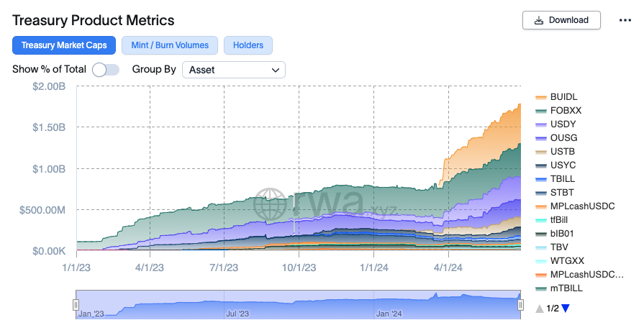Open the Group By Asset dropdown
Image resolution: width=644 pixels, height=333 pixels.
234,70
